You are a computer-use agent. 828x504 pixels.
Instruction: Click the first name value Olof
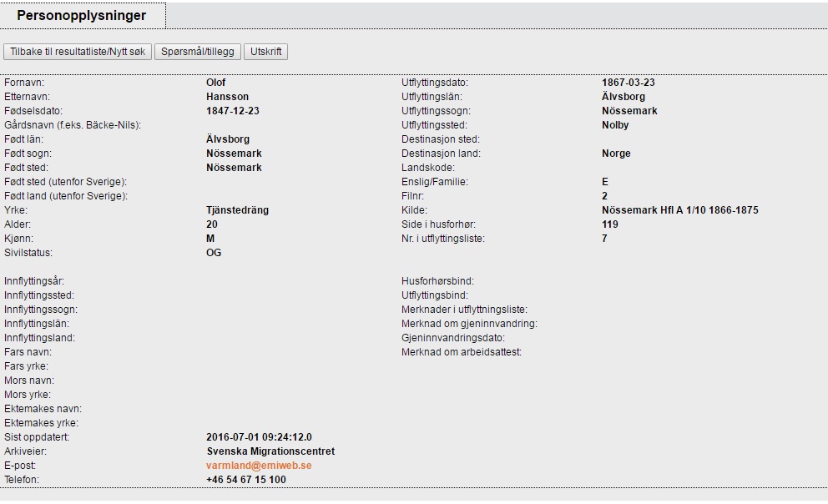pos(216,83)
